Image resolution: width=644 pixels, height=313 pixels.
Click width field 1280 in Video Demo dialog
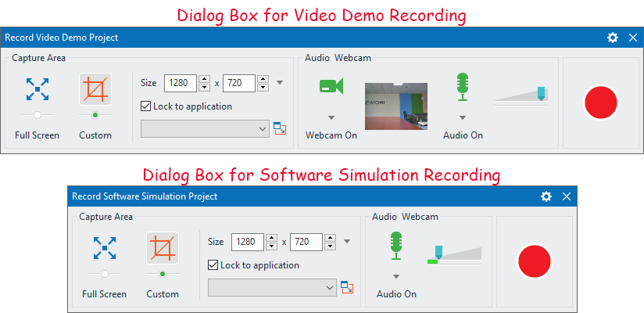(181, 83)
